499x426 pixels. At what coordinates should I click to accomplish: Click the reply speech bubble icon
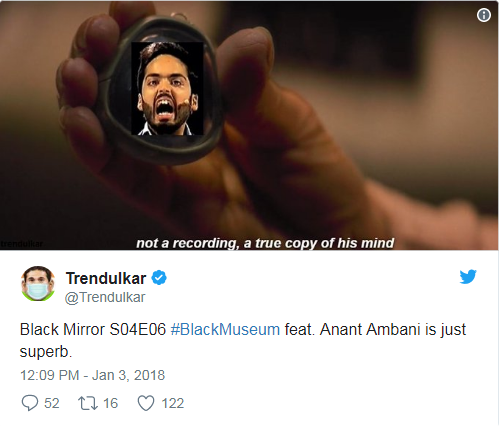30,403
